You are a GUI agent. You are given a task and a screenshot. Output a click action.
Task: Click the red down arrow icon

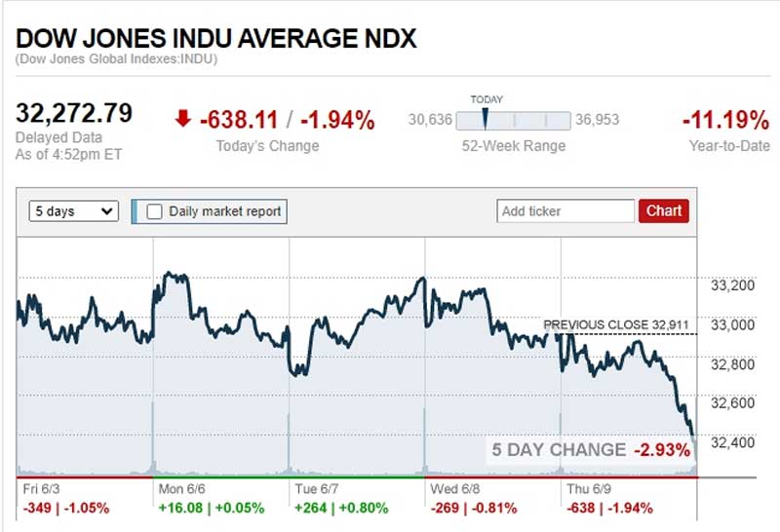182,120
